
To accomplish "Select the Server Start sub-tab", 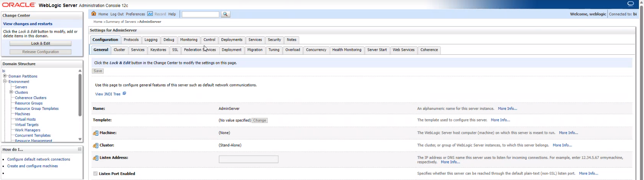I will pos(377,50).
